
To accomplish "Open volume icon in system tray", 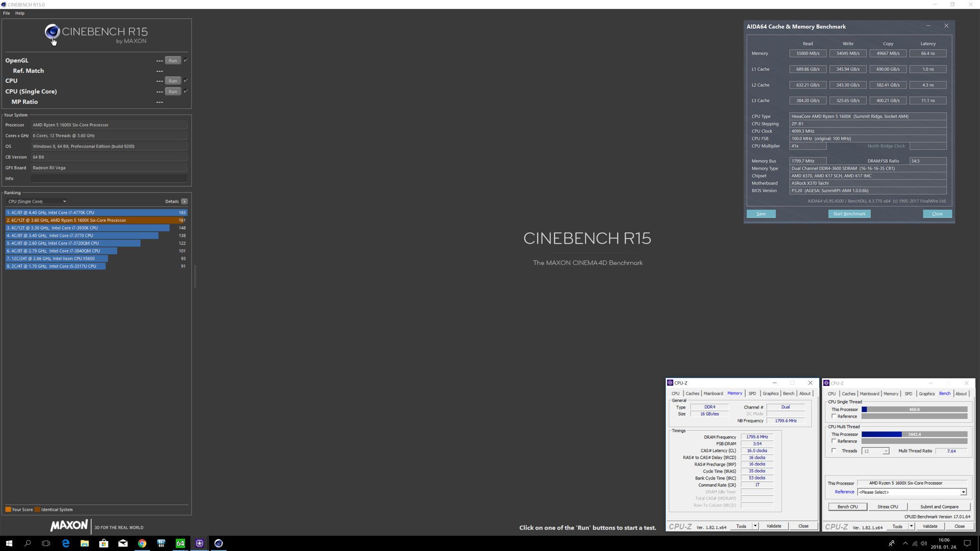I will [x=924, y=543].
